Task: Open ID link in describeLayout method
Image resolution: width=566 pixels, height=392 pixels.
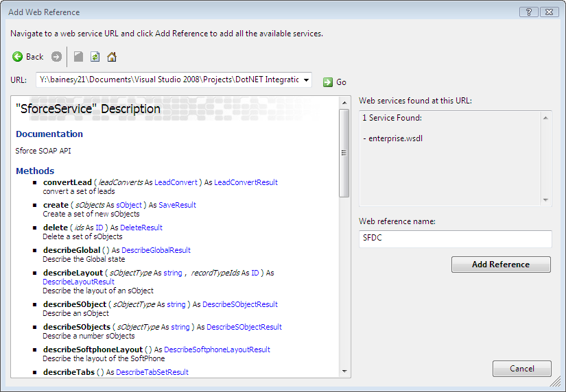Action: click(255, 273)
